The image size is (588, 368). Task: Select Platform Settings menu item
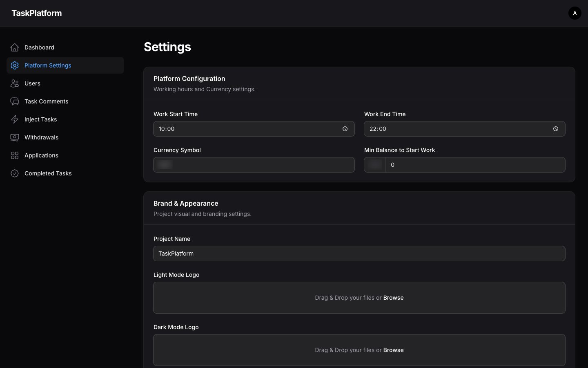[x=65, y=65]
